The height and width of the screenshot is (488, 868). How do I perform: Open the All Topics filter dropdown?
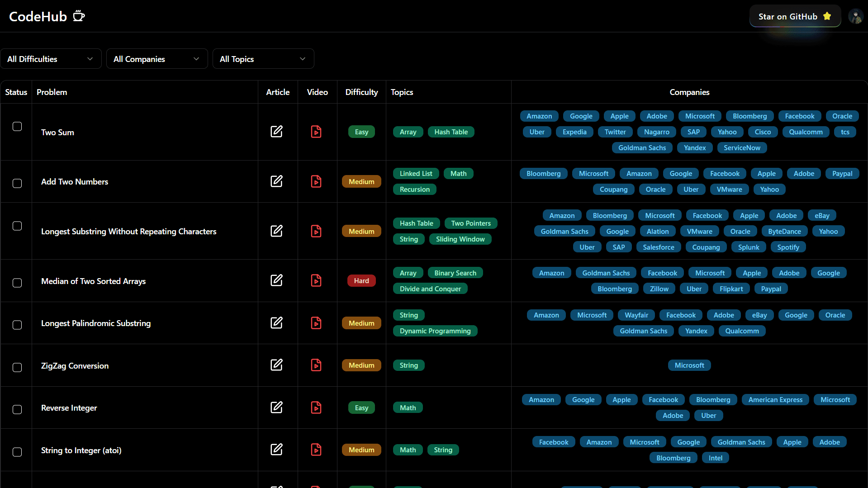pos(263,59)
